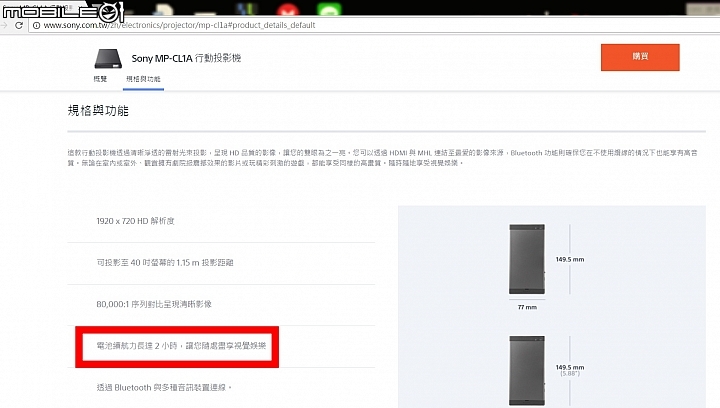The height and width of the screenshot is (408, 720).
Task: Click the site info icon in address bar
Action: 36,25
